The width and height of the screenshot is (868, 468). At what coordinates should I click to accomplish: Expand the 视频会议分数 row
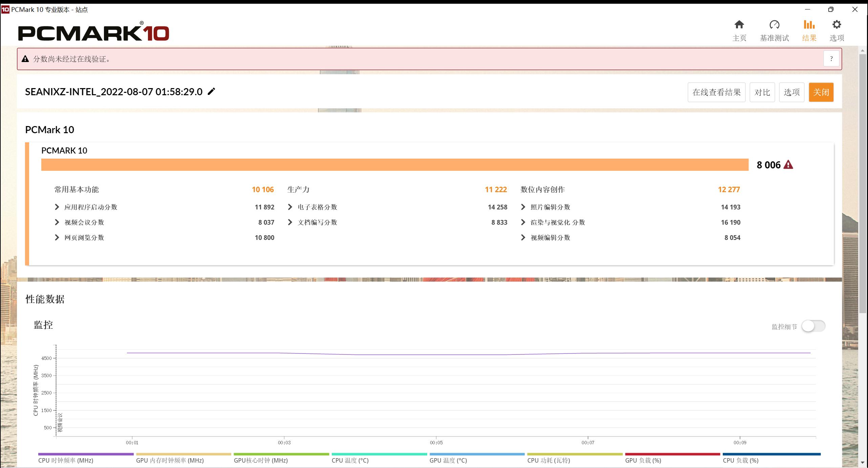57,222
